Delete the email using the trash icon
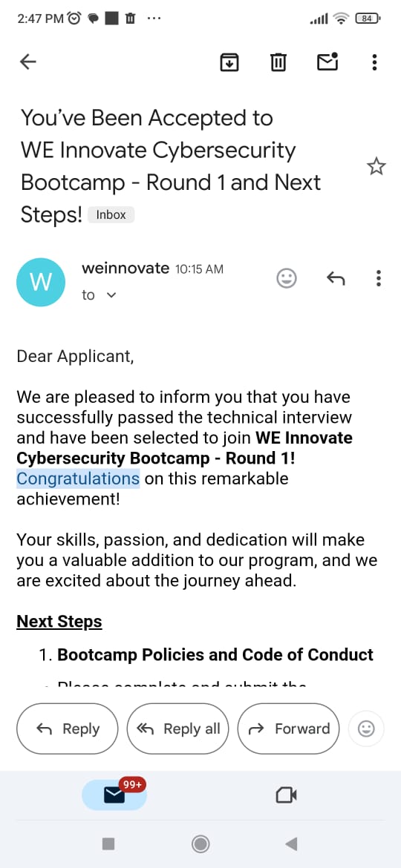The image size is (401, 868). tap(278, 62)
